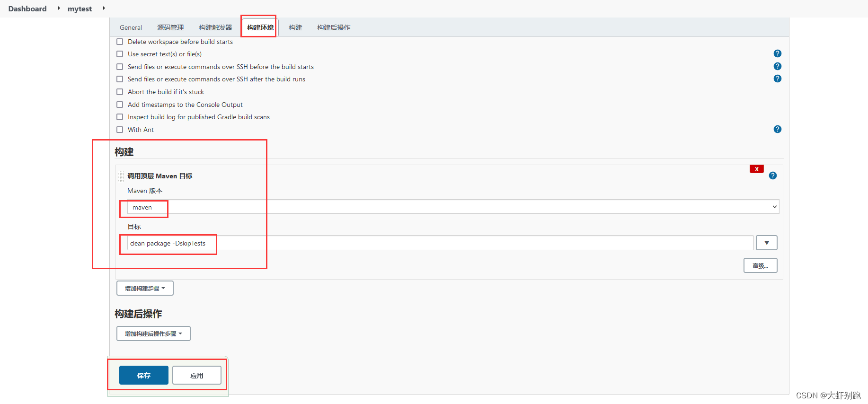
Task: Open the 增加构建步骤 dropdown
Action: coord(145,288)
